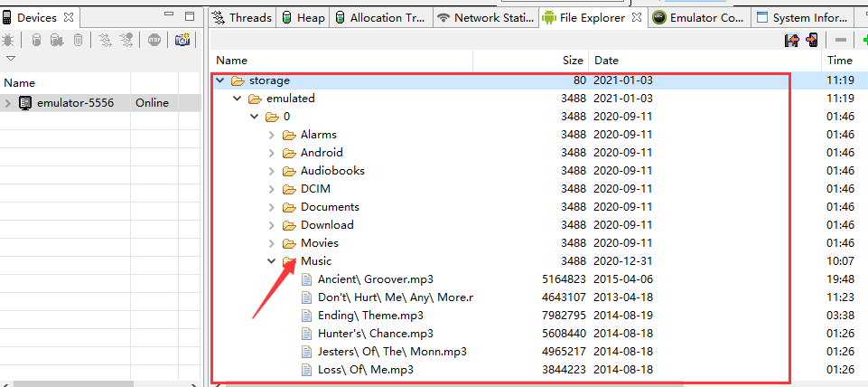Click the Size column header
The image size is (868, 387).
573,61
